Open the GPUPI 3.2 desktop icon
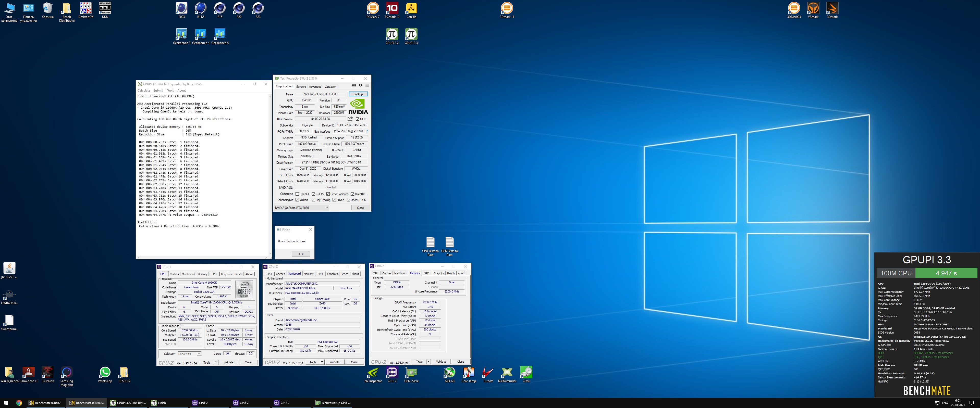The width and height of the screenshot is (980, 408). coord(392,36)
